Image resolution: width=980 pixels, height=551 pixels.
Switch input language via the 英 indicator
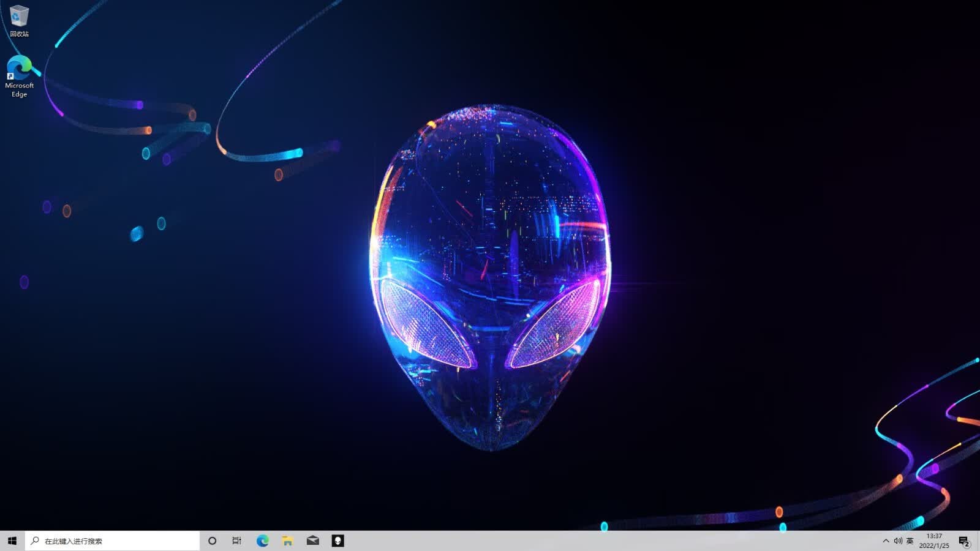coord(911,541)
